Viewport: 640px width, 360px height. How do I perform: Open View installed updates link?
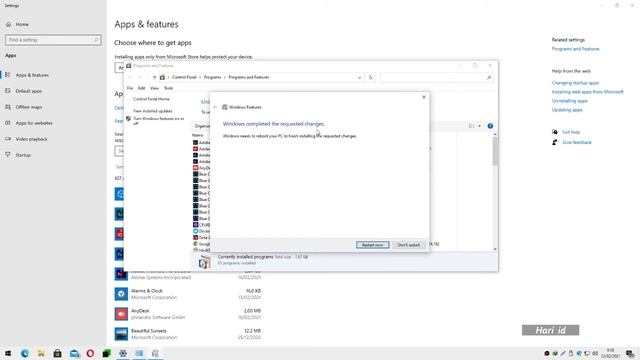(x=153, y=111)
